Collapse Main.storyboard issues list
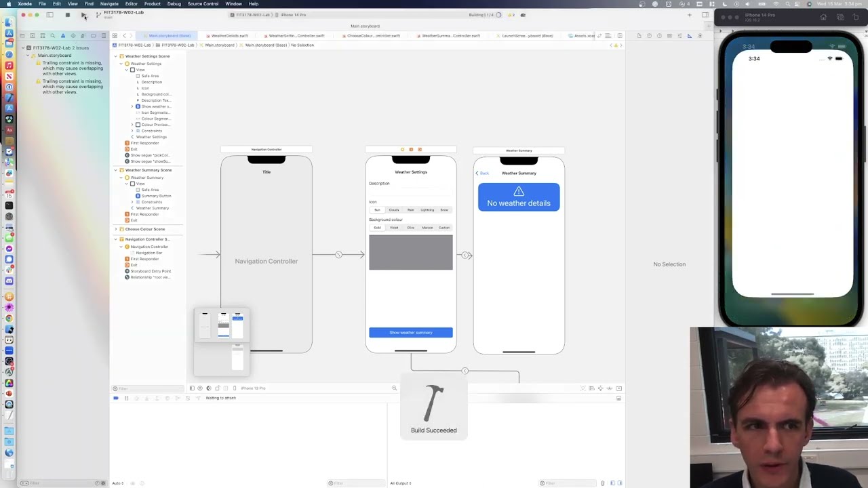The width and height of the screenshot is (868, 488). [x=28, y=55]
